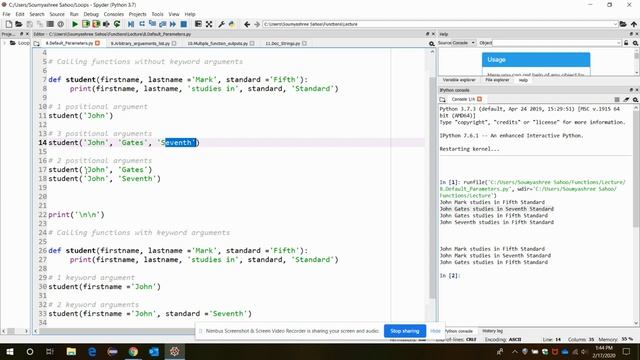
Task: Click the editor pane options icon
Action: (431, 43)
